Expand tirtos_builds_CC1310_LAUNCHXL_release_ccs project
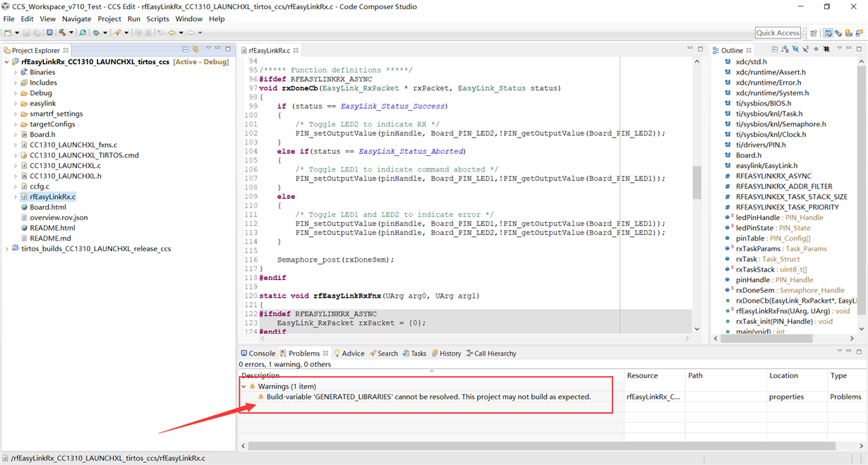 (x=7, y=249)
